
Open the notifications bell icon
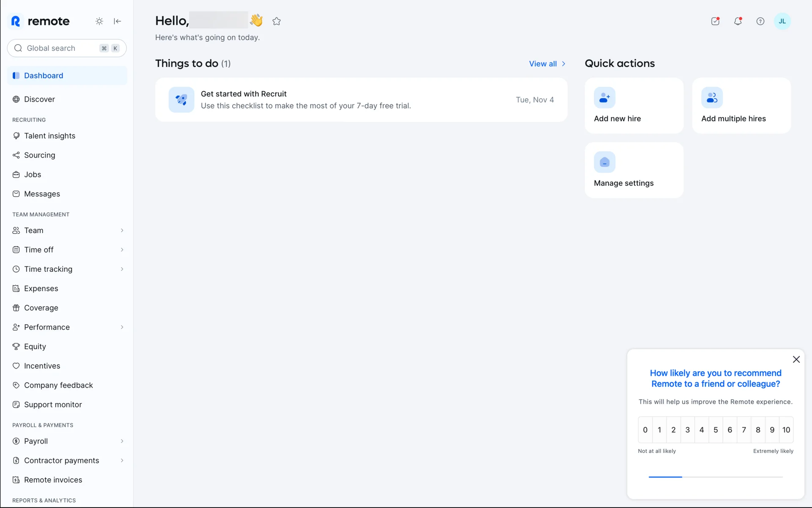pos(738,21)
